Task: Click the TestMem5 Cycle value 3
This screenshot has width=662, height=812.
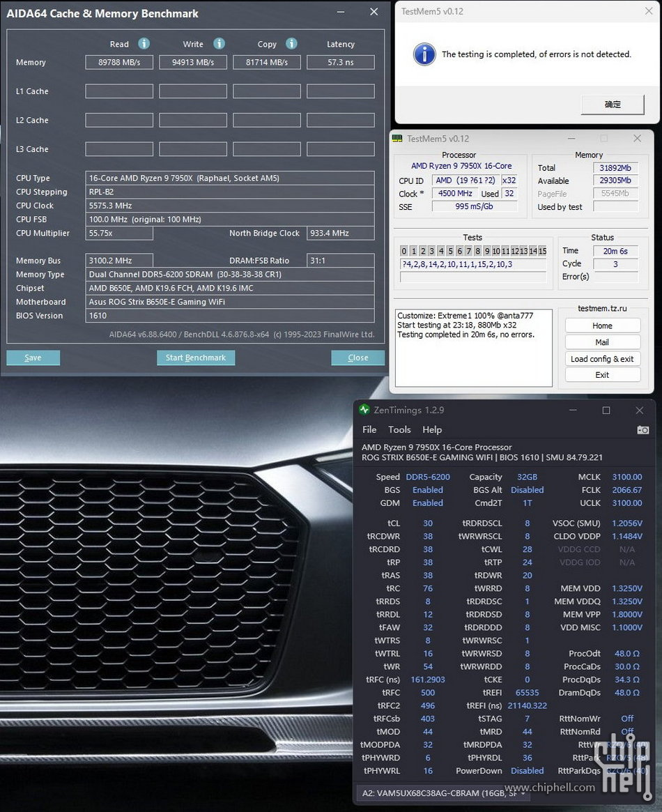Action: coord(615,264)
